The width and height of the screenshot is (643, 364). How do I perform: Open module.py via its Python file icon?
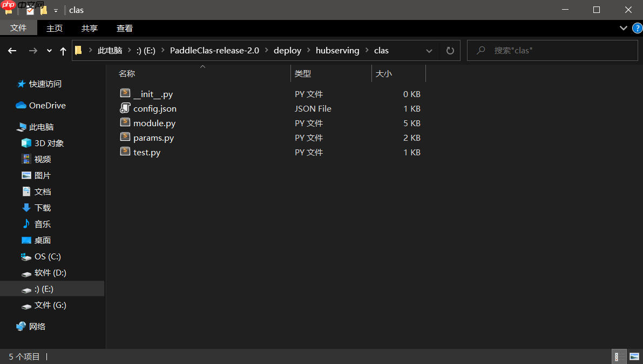point(125,122)
